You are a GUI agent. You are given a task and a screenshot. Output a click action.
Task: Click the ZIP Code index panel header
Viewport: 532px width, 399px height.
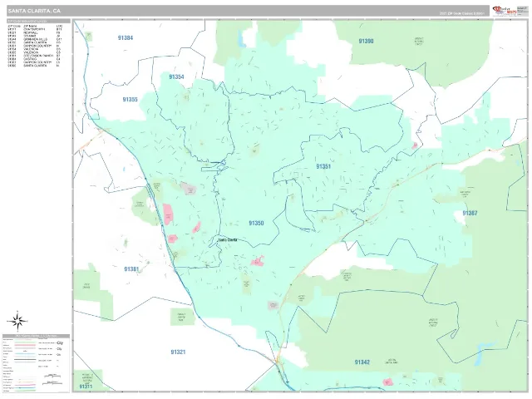click(39, 21)
